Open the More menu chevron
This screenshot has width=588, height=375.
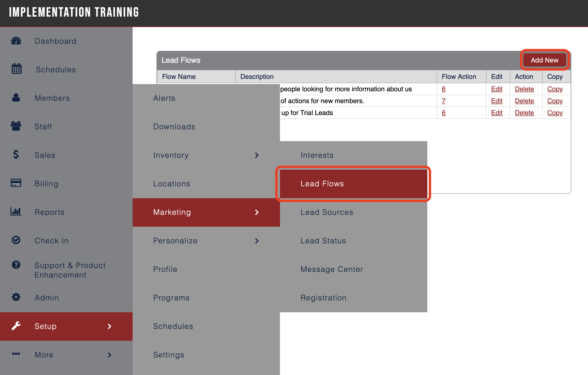click(x=109, y=355)
